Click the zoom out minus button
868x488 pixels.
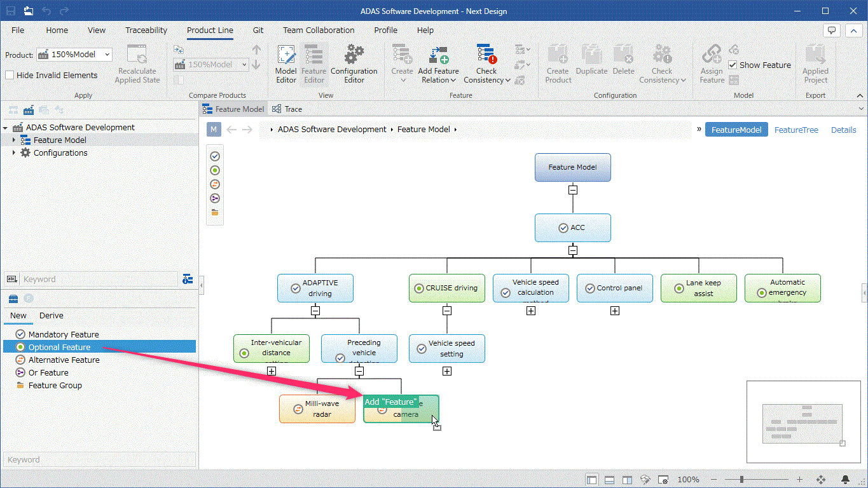point(715,480)
